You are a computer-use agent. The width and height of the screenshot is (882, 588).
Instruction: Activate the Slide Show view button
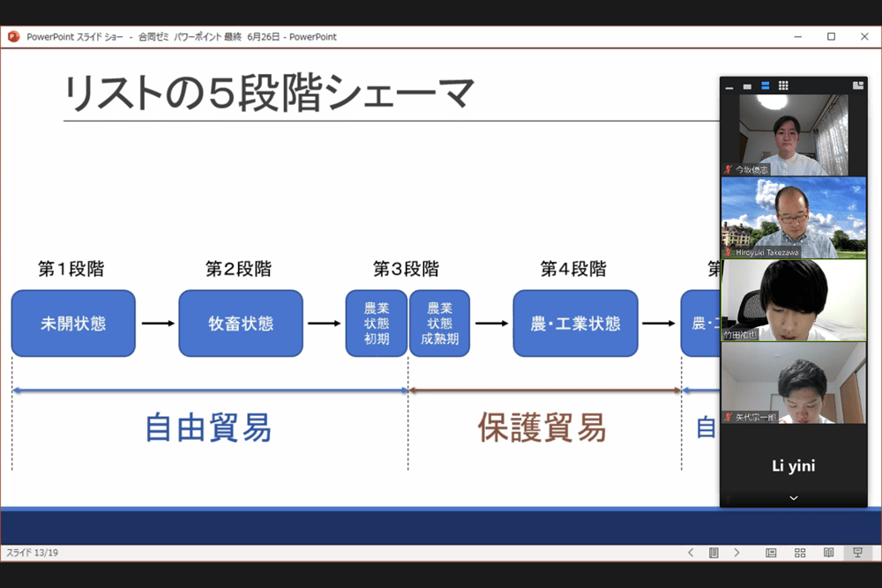pyautogui.click(x=856, y=553)
